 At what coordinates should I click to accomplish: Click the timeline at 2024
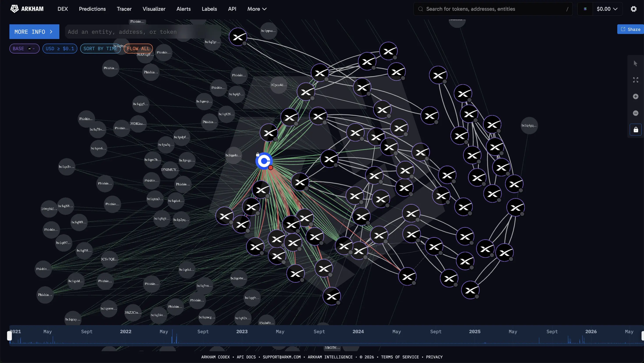tap(358, 332)
